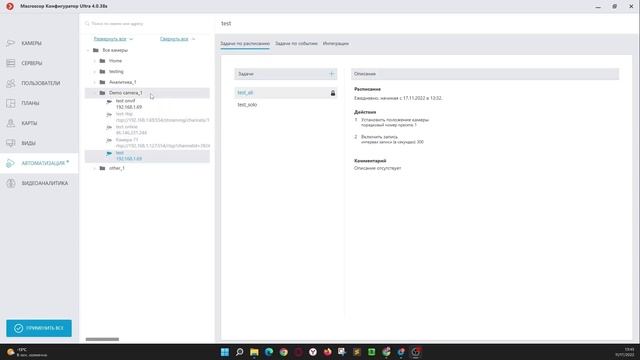Open dropdown arrow next to Свернуть все
This screenshot has width=640, height=360.
click(x=193, y=39)
